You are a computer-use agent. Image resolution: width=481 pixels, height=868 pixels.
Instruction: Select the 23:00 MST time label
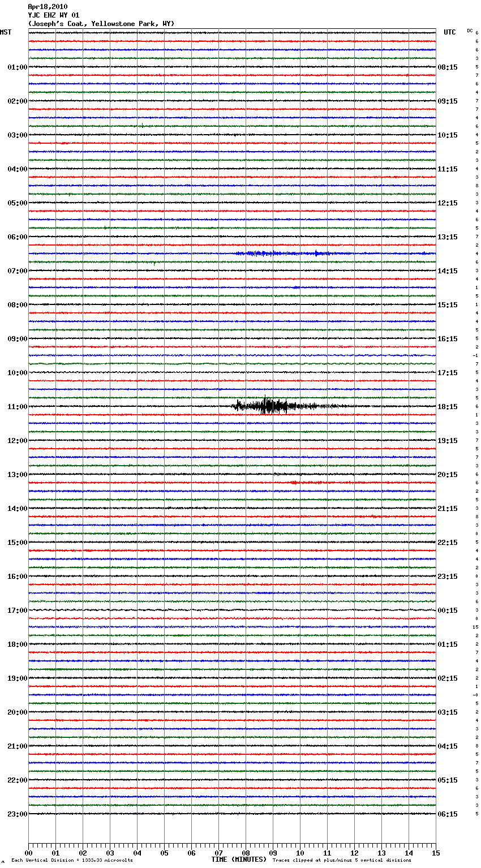17,814
